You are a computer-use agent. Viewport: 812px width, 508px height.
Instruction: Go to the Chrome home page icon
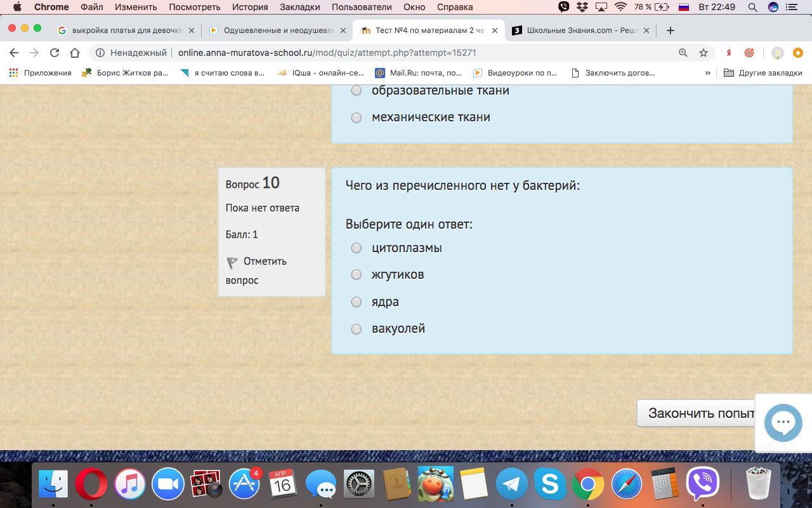pyautogui.click(x=75, y=53)
